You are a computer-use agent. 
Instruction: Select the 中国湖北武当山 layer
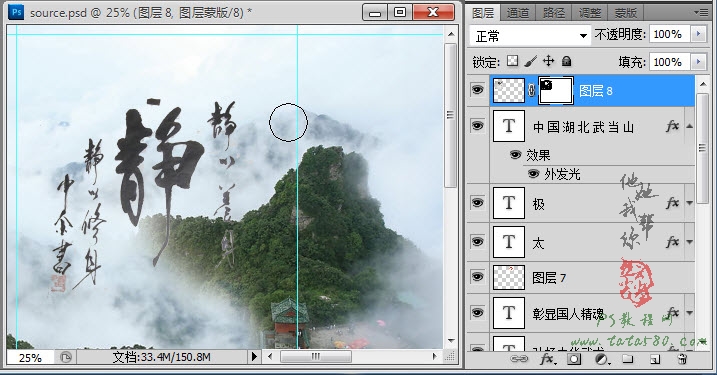coord(583,126)
